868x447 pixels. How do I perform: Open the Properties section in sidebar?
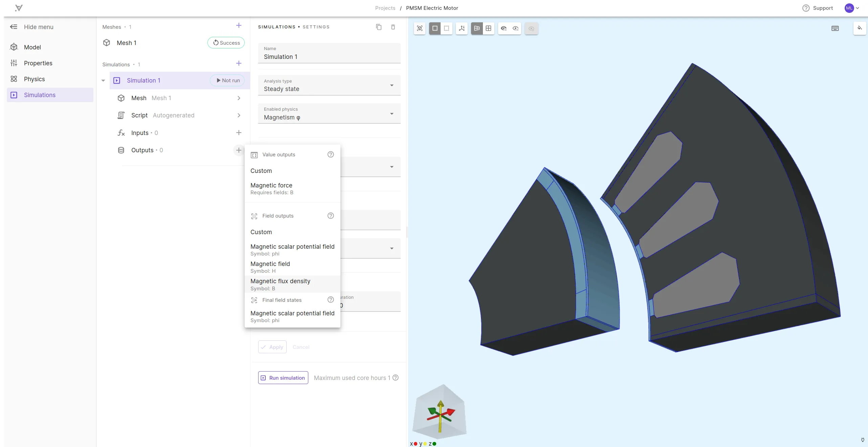click(x=50, y=63)
